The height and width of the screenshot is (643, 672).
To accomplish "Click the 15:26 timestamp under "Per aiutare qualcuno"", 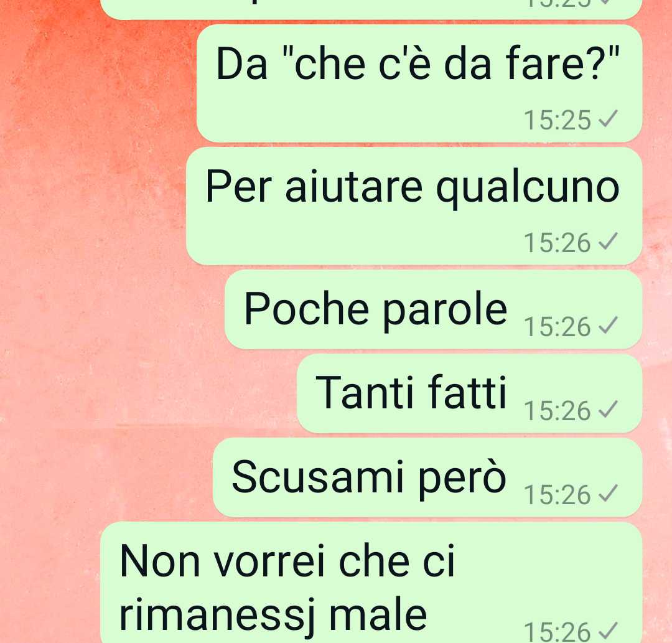I will pos(558,243).
